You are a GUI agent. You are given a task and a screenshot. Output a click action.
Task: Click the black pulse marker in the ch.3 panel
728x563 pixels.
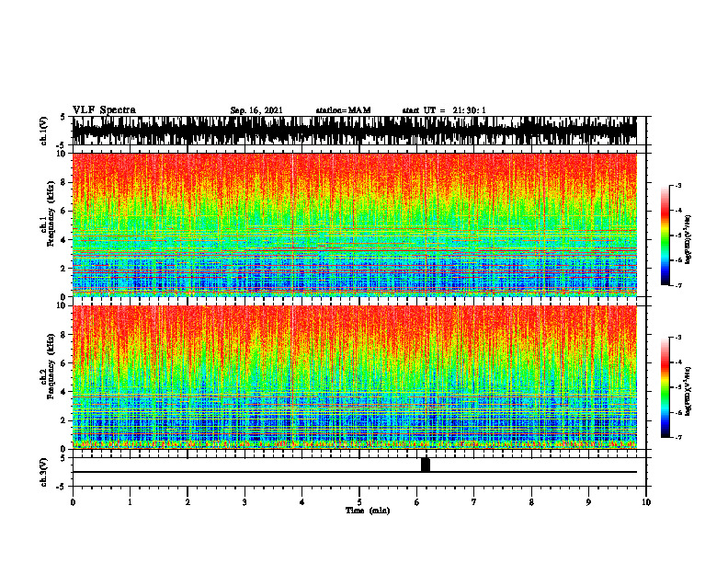coord(426,465)
